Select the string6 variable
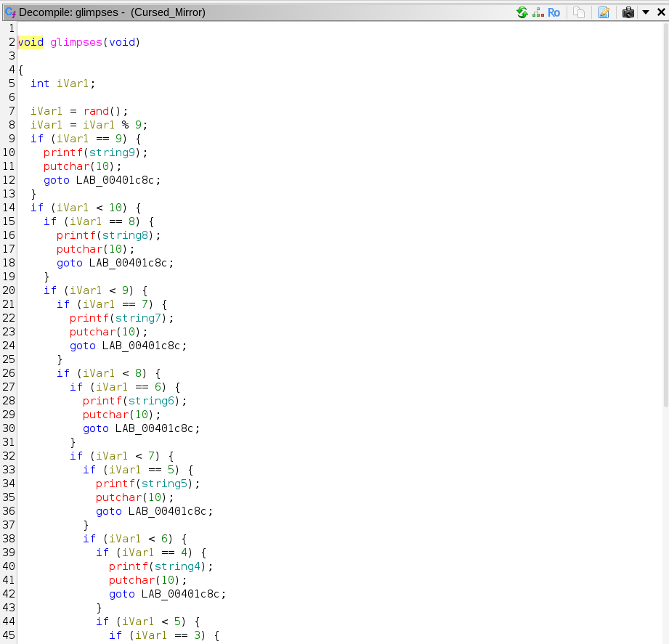The width and height of the screenshot is (669, 644). click(x=152, y=401)
